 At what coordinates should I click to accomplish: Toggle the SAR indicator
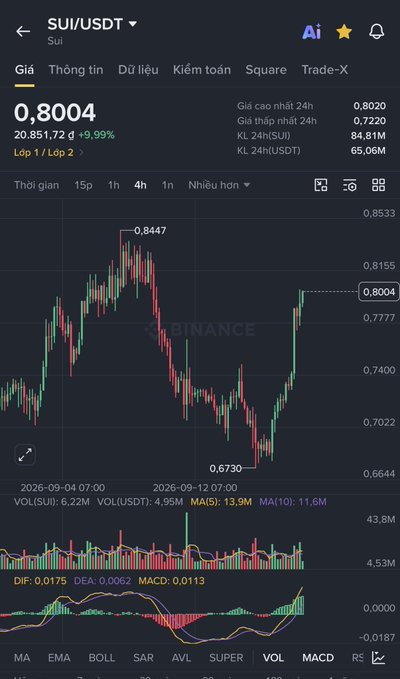tap(143, 657)
